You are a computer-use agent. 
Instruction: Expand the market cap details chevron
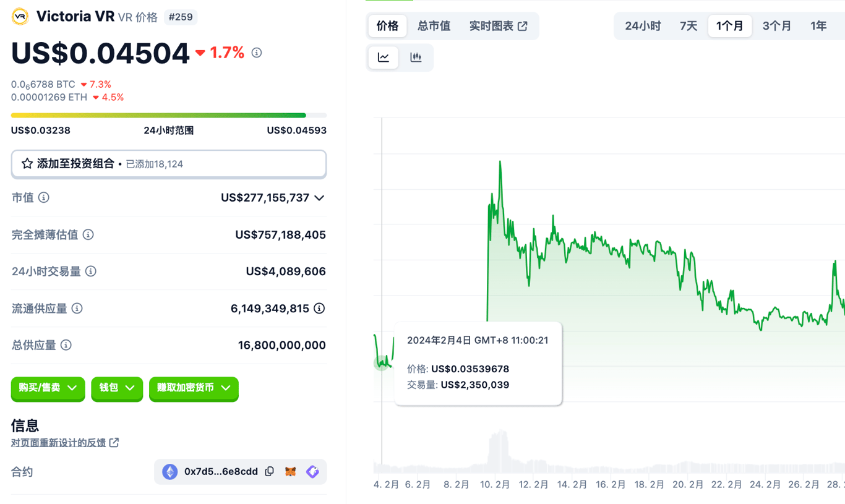click(x=319, y=198)
